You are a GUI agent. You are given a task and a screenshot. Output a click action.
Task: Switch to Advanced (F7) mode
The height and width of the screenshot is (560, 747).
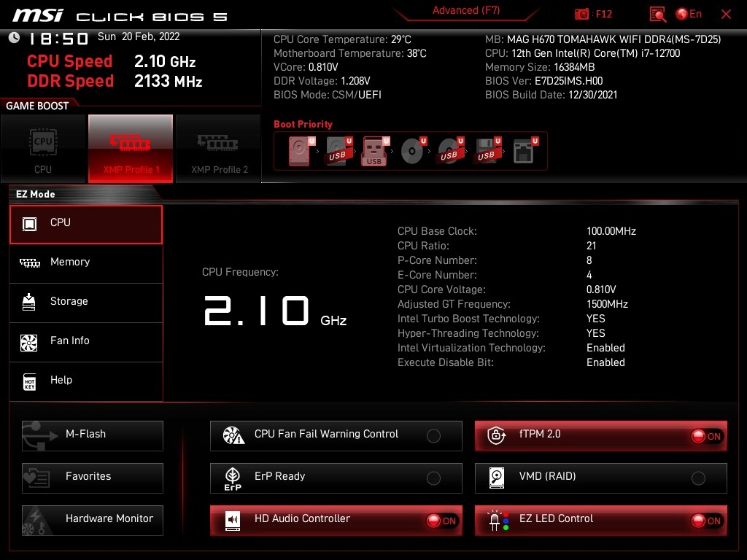point(465,11)
